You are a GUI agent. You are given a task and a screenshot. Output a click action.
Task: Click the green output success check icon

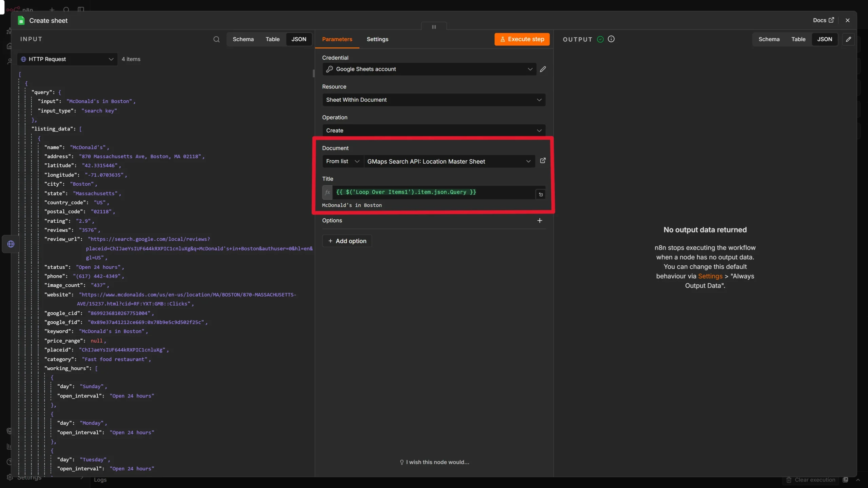(x=600, y=39)
